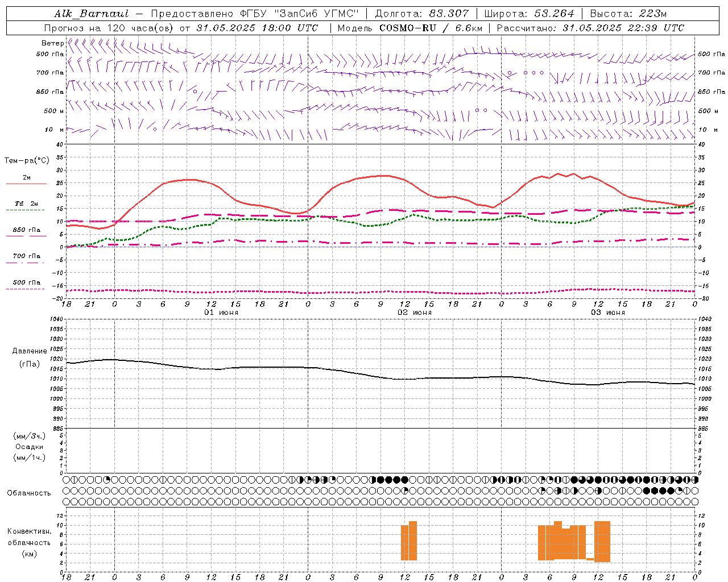Click the Ветер wind panel label
728x582 pixels.
[x=52, y=43]
